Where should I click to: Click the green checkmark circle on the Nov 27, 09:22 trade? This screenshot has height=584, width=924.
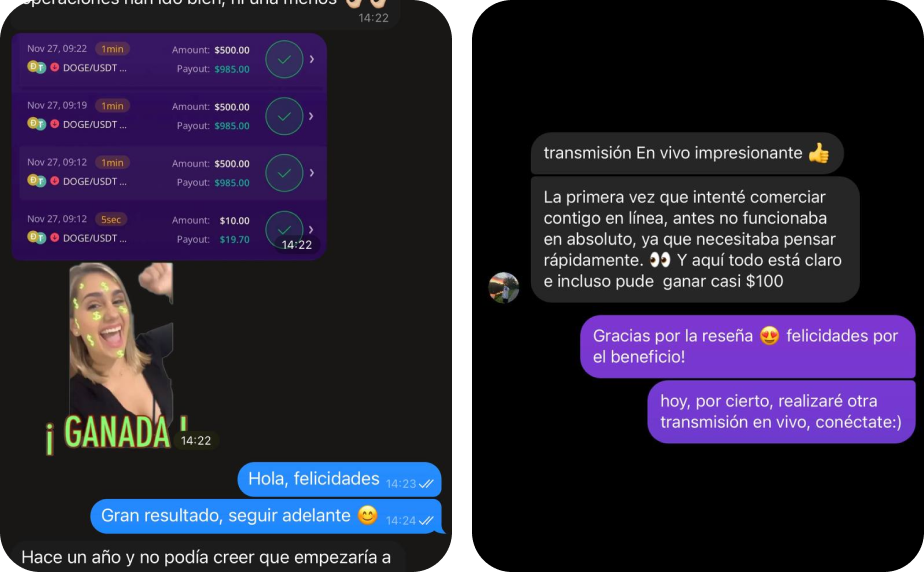284,60
